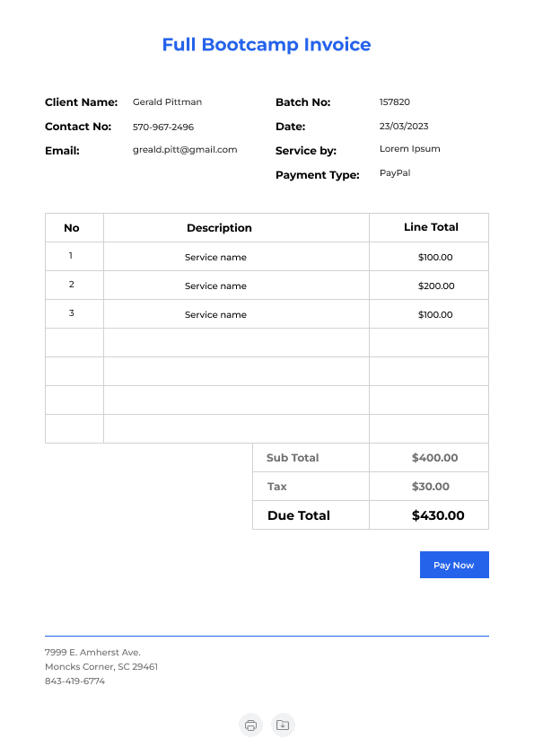534x756 pixels.
Task: Click footer phone number 843-419-6774
Action: pyautogui.click(x=74, y=681)
